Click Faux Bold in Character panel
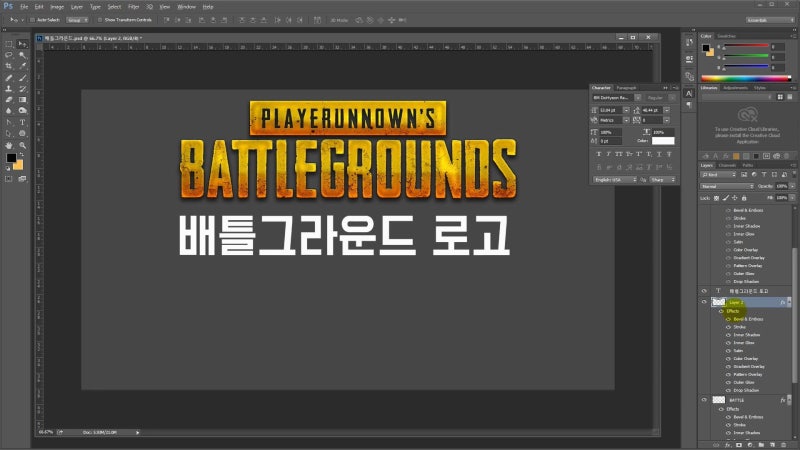 (x=599, y=154)
